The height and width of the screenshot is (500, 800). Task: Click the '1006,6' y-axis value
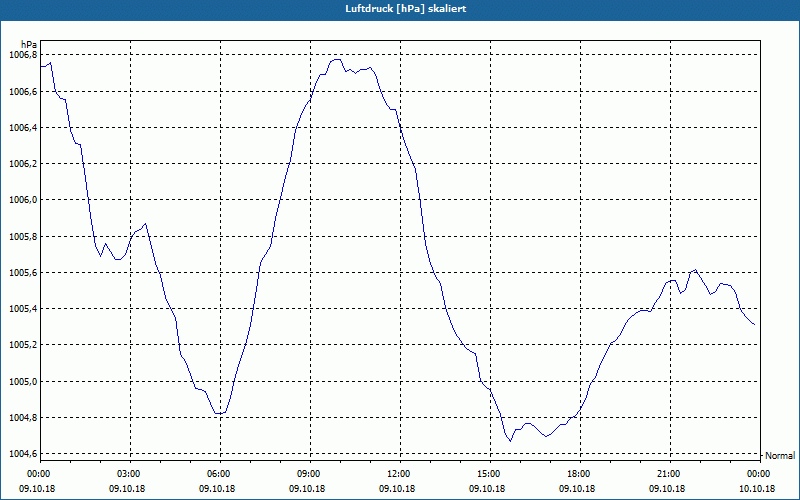[23, 92]
